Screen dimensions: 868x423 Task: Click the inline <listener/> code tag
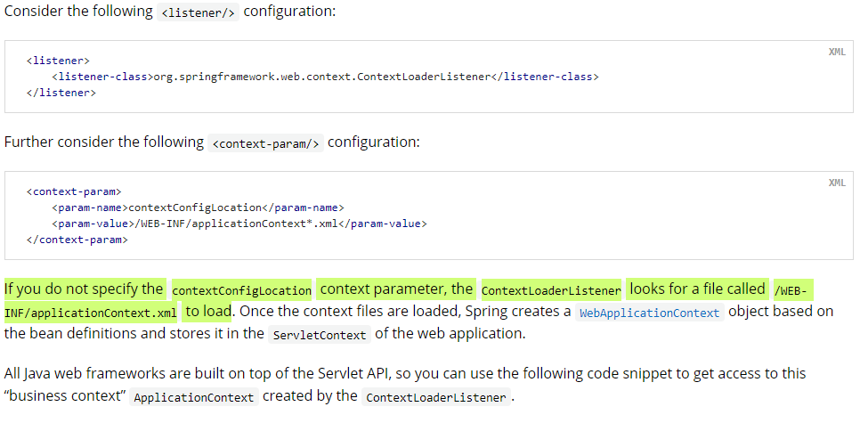point(199,12)
